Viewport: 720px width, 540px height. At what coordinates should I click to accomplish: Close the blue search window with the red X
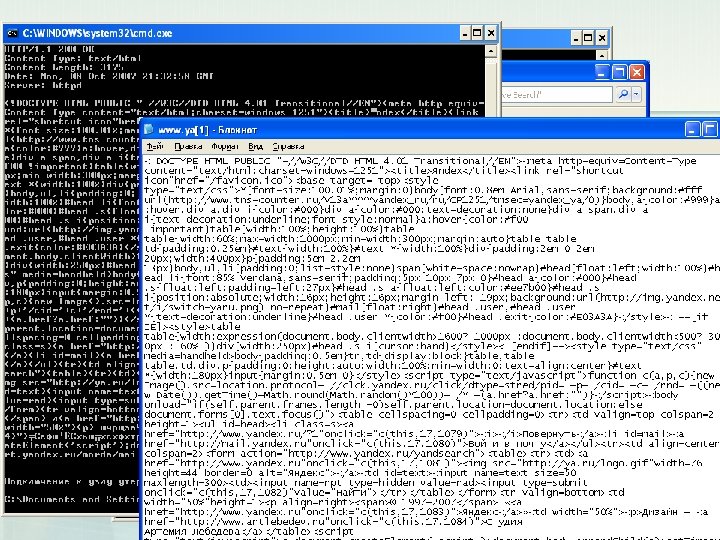click(636, 72)
